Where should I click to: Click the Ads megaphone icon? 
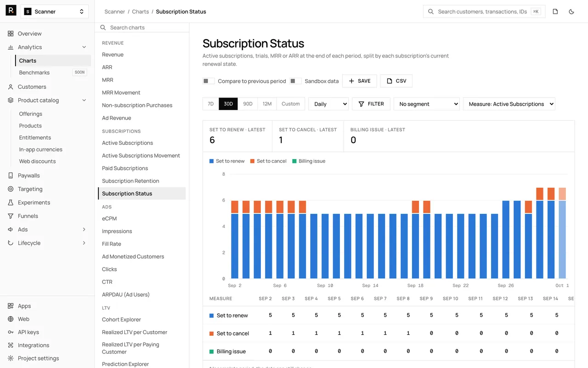click(11, 230)
